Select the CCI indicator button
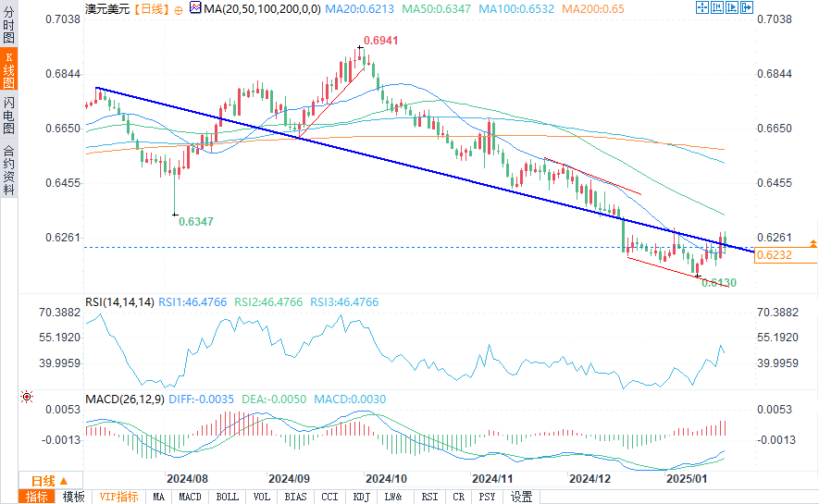This screenshot has width=819, height=504. click(329, 497)
